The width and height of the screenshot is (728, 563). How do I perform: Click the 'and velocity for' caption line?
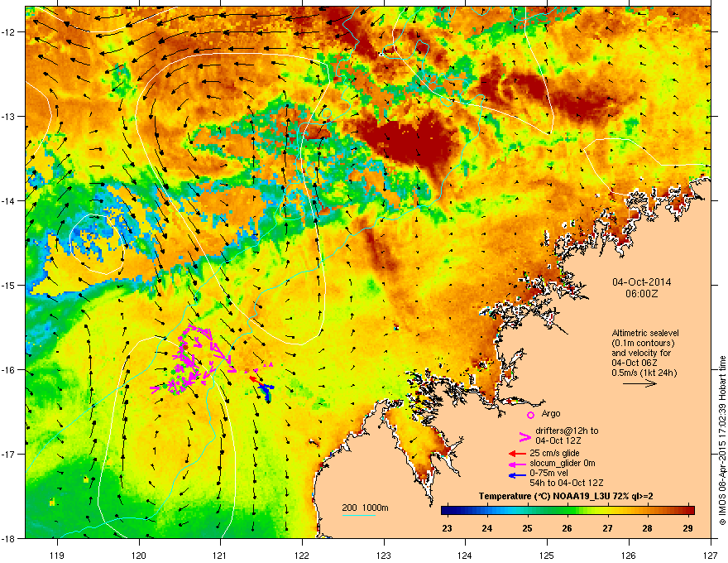click(641, 353)
